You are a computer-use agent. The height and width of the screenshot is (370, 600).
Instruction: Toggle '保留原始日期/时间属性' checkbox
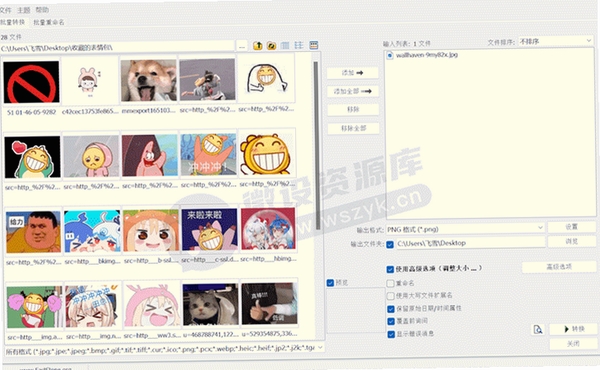point(391,309)
